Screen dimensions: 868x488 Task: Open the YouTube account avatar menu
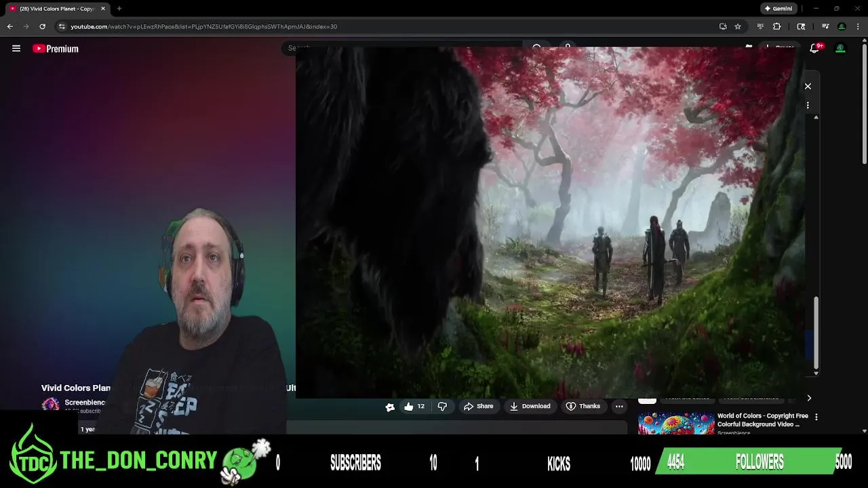pos(840,49)
